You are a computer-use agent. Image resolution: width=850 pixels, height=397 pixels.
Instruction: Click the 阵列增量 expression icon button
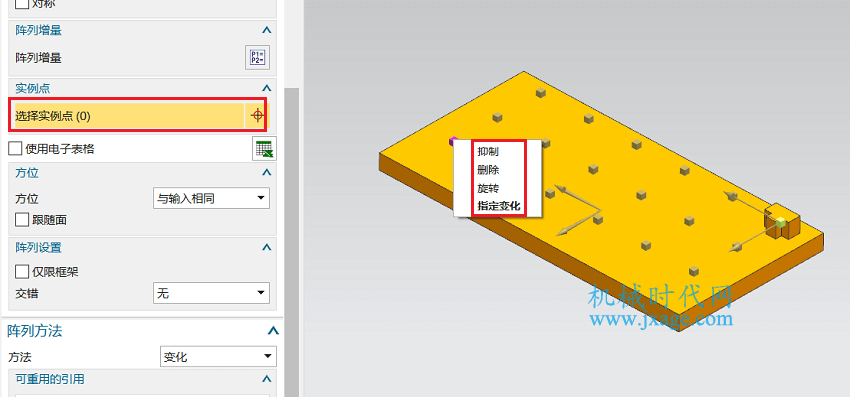click(257, 57)
